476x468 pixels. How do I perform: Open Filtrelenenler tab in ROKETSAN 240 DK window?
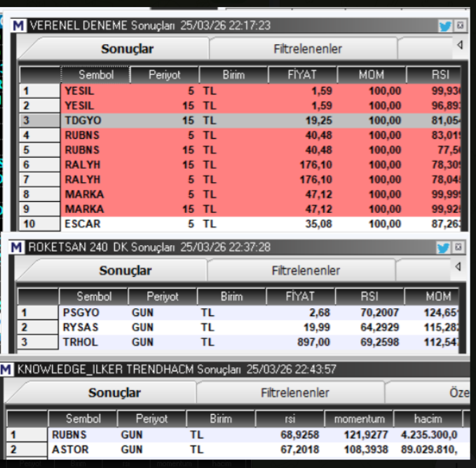[306, 270]
